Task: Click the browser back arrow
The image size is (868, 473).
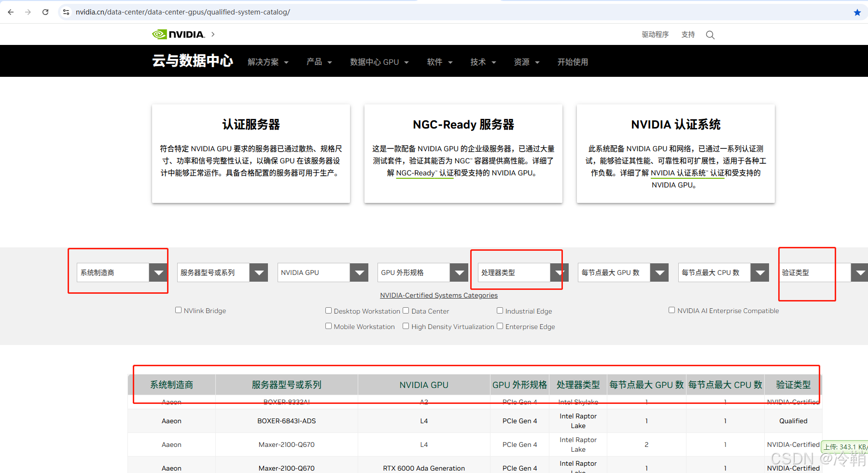Action: [x=11, y=12]
